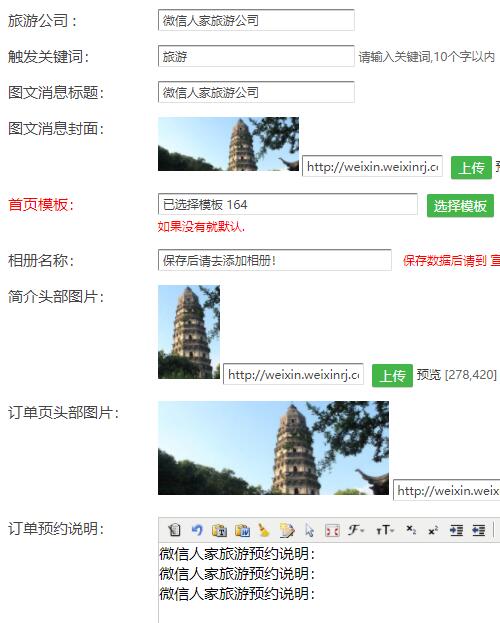Image resolution: width=500 pixels, height=623 pixels.
Task: Click paste from Word icon
Action: pos(242,530)
